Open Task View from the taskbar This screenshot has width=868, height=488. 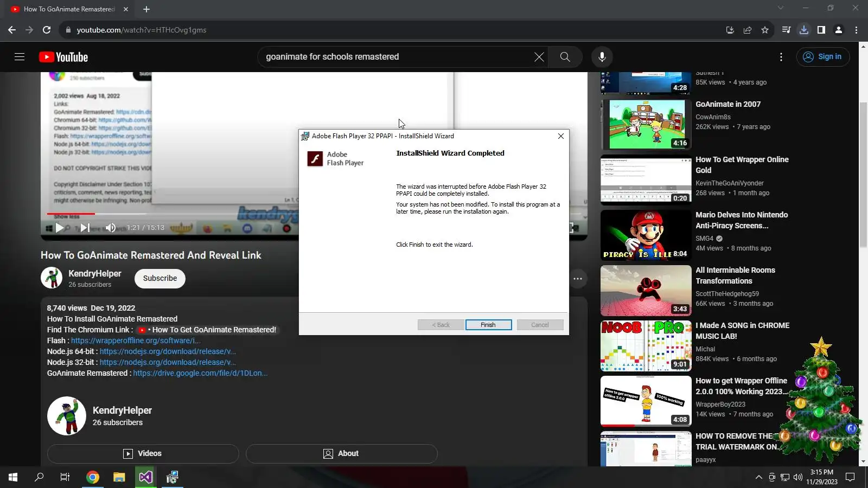click(x=65, y=477)
